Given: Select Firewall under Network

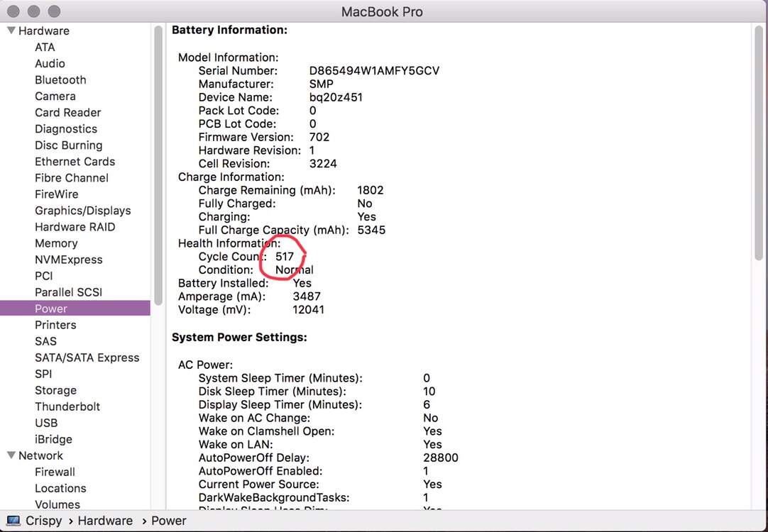Looking at the screenshot, I should coord(55,472).
